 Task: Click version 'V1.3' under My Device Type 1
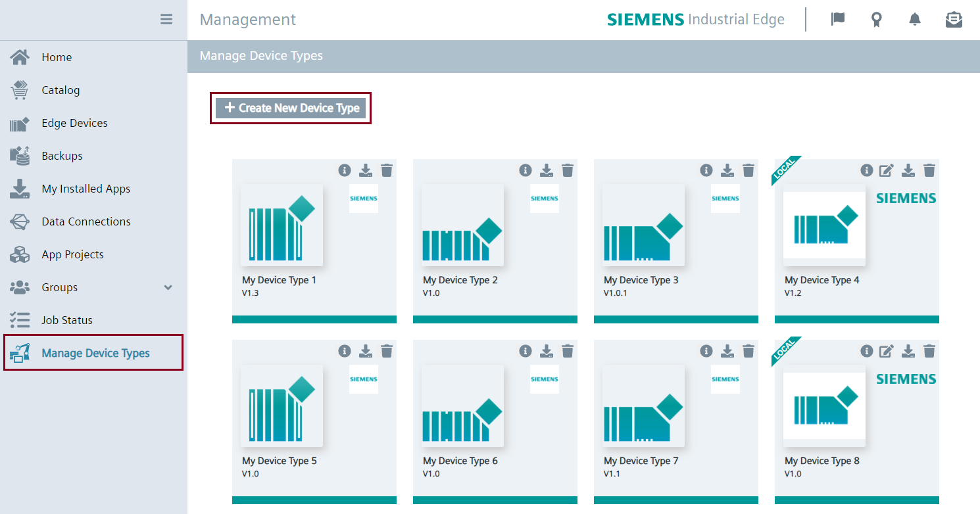251,293
